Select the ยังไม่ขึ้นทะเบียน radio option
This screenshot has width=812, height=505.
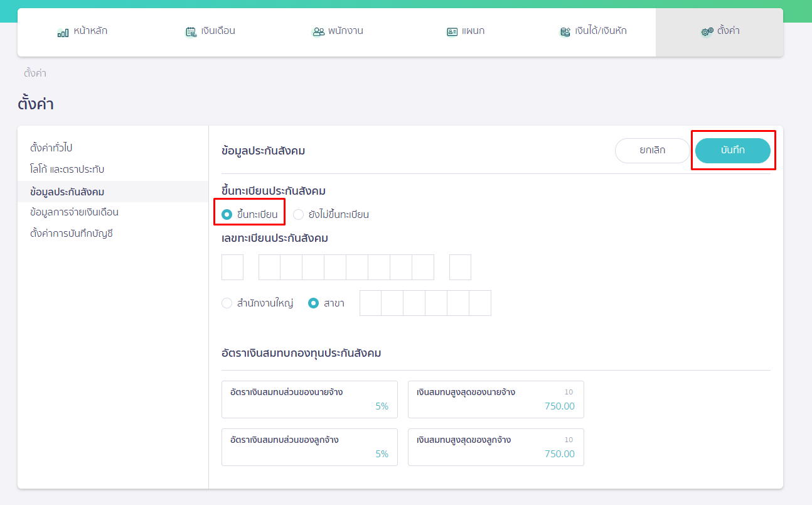click(x=299, y=214)
